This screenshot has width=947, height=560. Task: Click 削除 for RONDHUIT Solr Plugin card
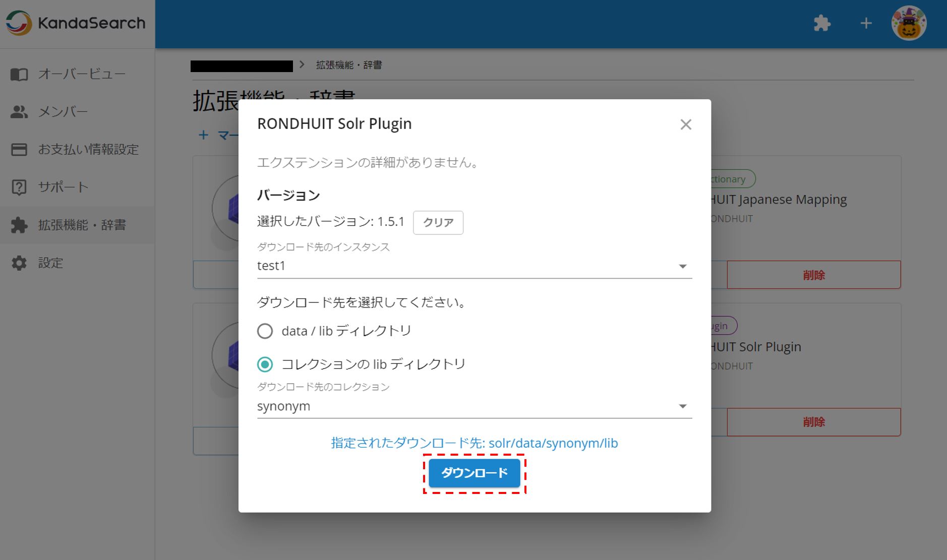point(813,422)
